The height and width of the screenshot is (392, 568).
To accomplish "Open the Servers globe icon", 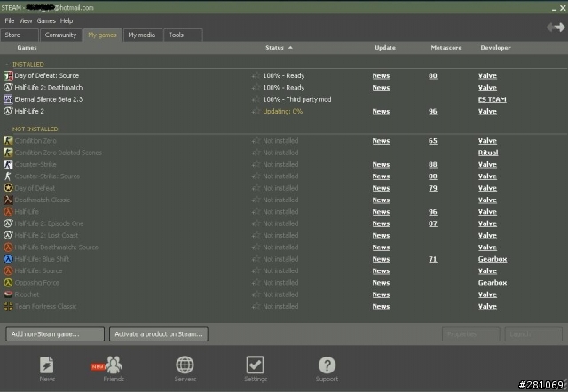I will pyautogui.click(x=185, y=365).
